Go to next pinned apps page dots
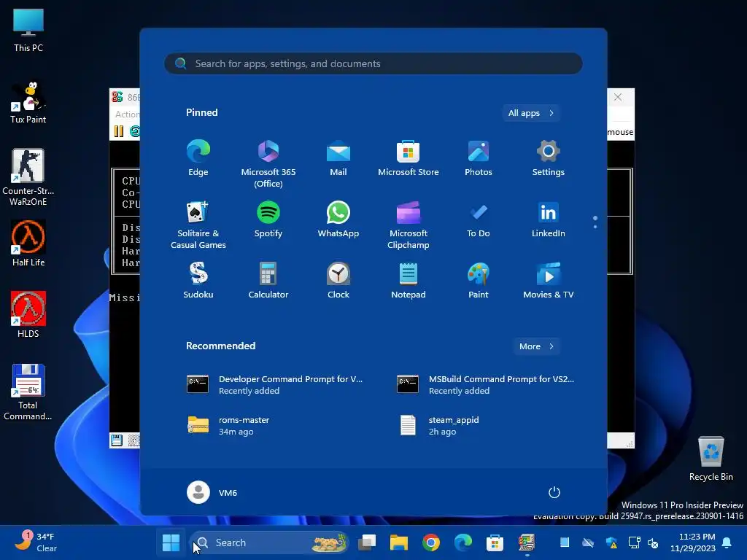The width and height of the screenshot is (747, 560). 595,222
